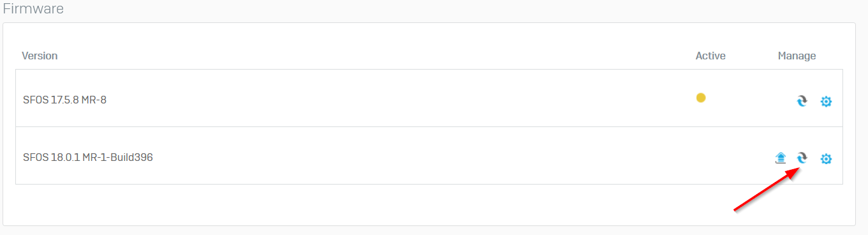The height and width of the screenshot is (235, 868).
Task: Click the yellow active status dot
Action: click(701, 98)
